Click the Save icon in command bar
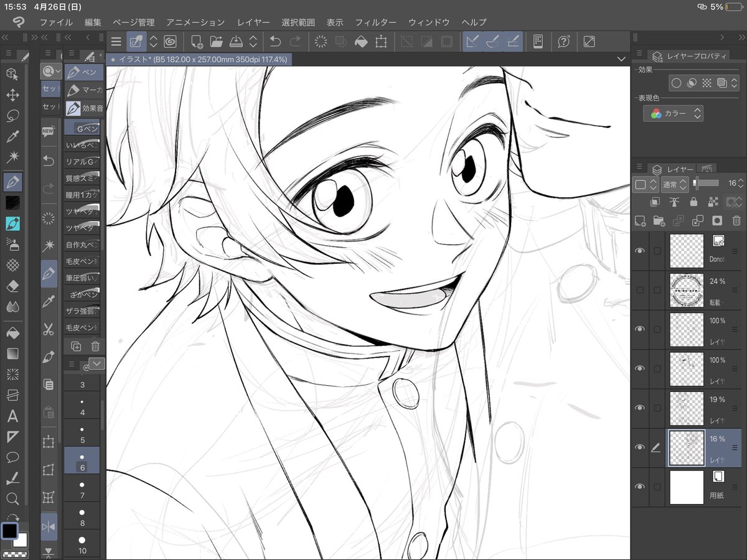This screenshot has height=560, width=747. click(x=236, y=42)
